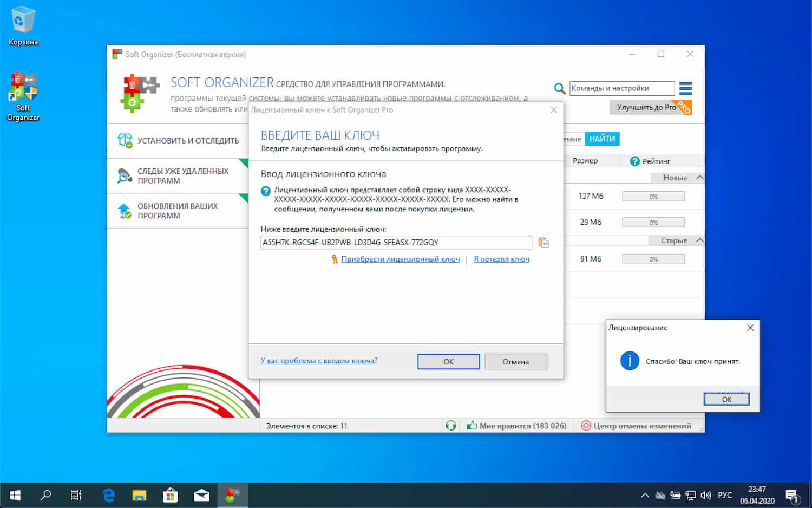This screenshot has height=508, width=812.
Task: Click the 0% rating bar for 91 Мб row
Action: click(653, 259)
